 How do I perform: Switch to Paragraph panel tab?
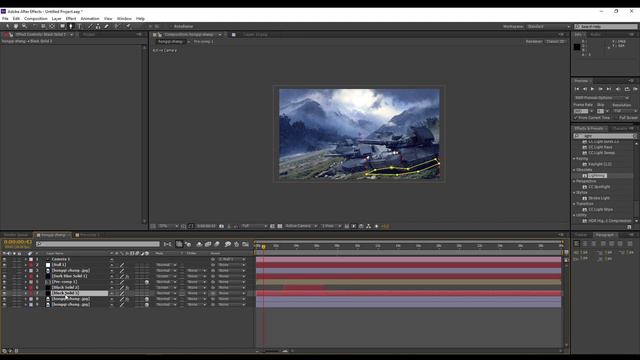pyautogui.click(x=604, y=235)
